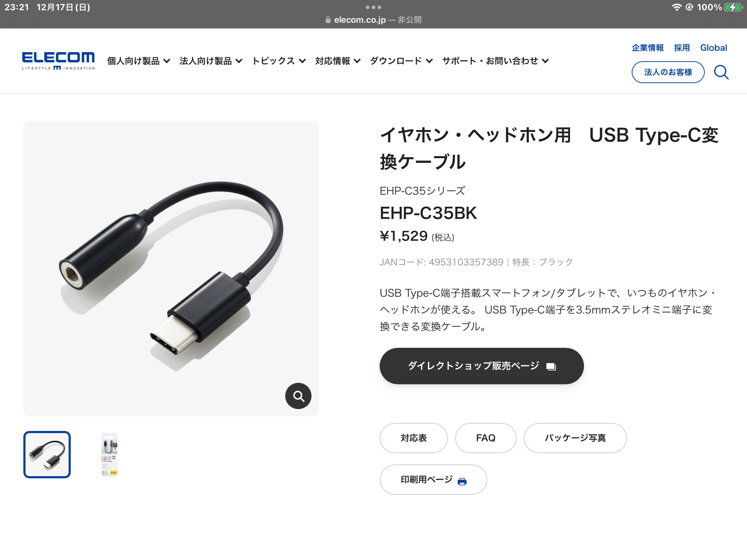Open the サポート・お問い合わせ menu

tap(495, 61)
